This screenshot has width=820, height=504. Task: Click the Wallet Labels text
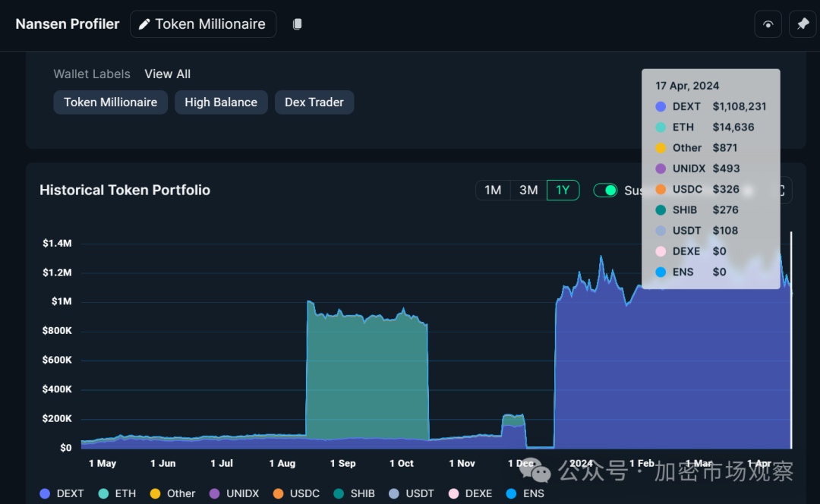point(92,74)
